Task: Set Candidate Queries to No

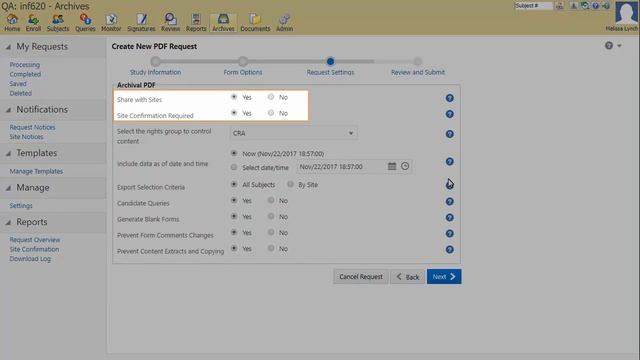Action: [x=271, y=200]
